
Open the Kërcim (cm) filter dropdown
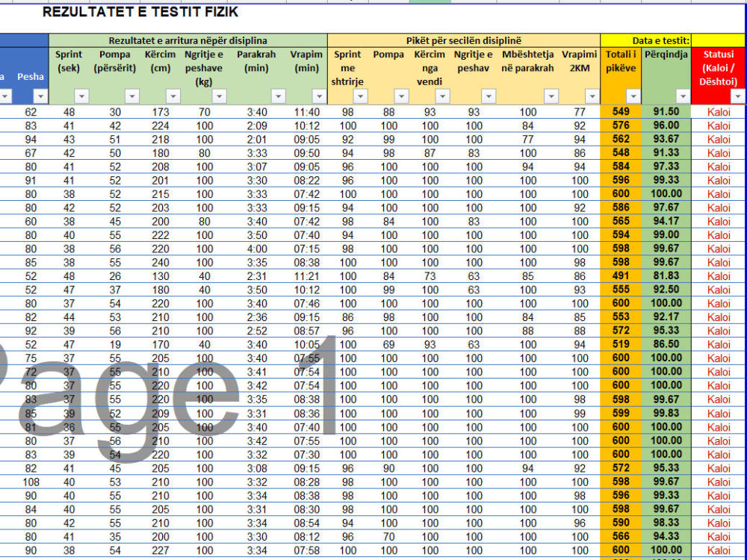(173, 96)
